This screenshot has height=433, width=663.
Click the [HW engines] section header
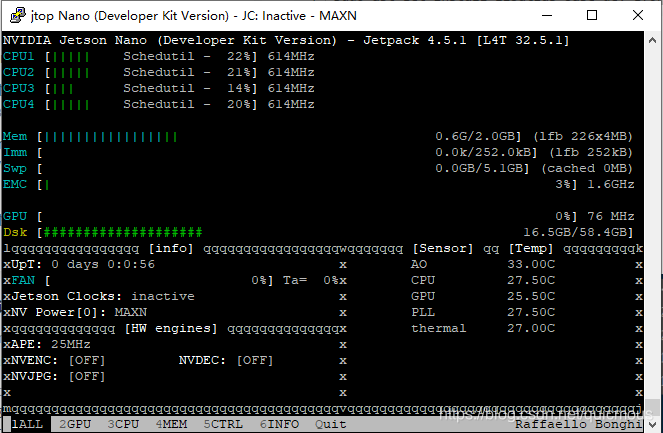click(x=171, y=329)
